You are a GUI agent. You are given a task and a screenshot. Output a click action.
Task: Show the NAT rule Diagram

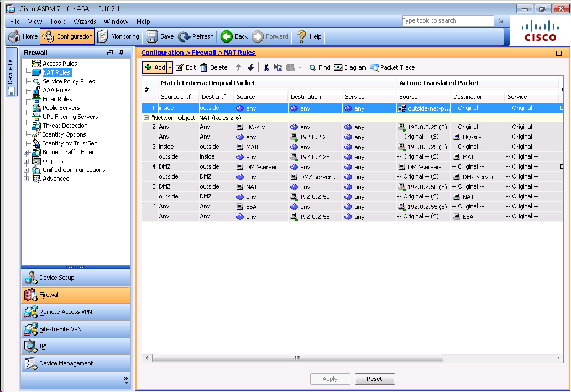(x=350, y=67)
